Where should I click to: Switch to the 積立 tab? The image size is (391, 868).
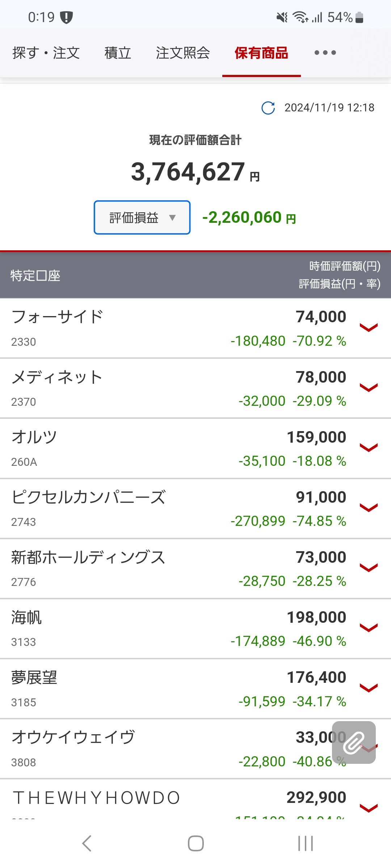coord(118,53)
